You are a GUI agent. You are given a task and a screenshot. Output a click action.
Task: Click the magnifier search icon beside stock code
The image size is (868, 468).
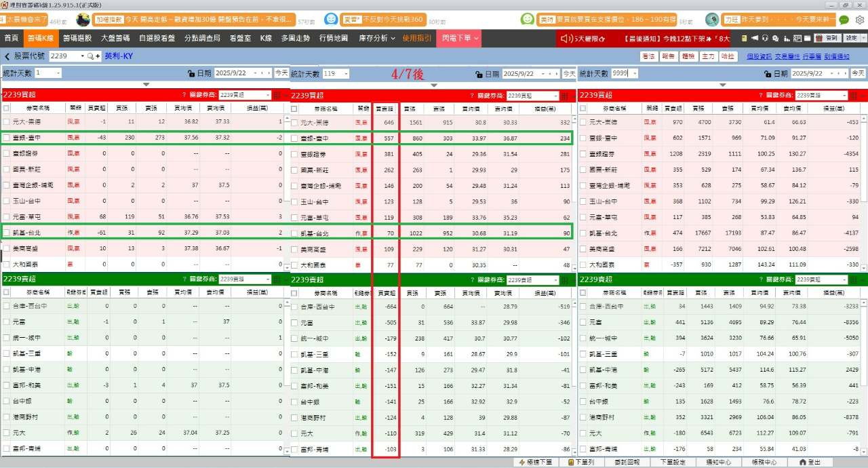[90, 56]
